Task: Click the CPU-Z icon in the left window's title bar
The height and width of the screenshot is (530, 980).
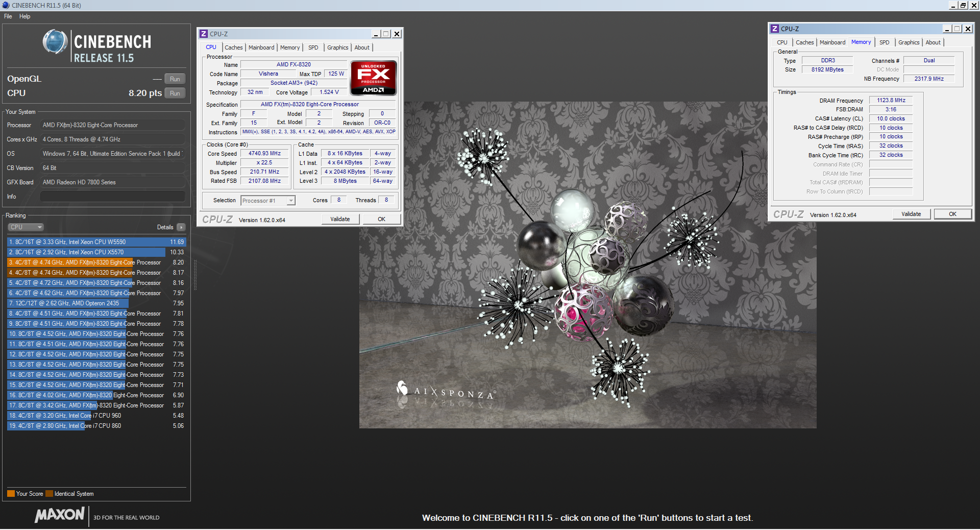Action: (x=204, y=34)
